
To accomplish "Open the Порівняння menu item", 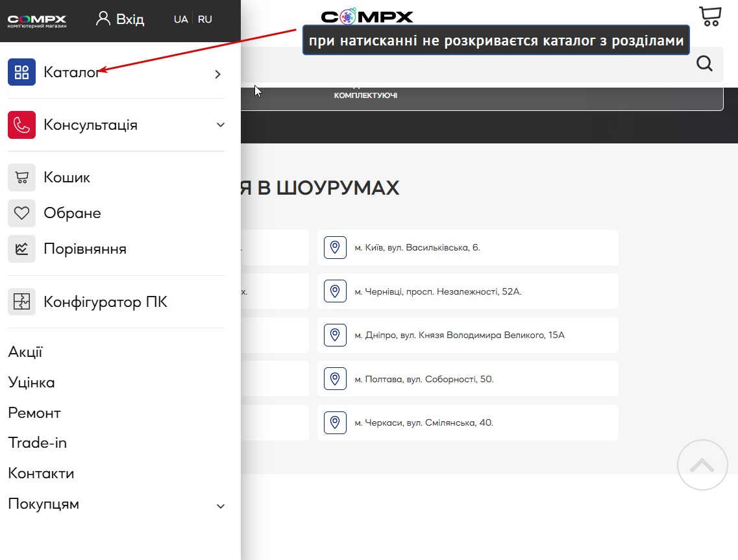I will click(85, 249).
